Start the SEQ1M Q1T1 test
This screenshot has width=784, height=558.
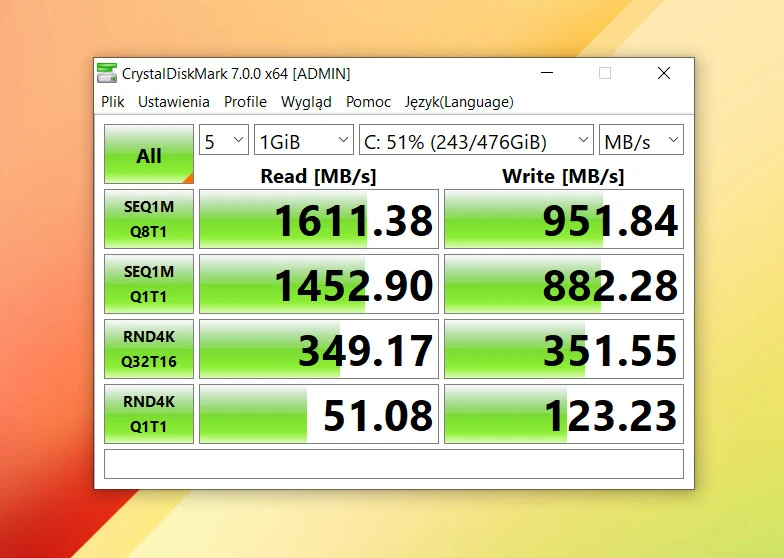[149, 284]
